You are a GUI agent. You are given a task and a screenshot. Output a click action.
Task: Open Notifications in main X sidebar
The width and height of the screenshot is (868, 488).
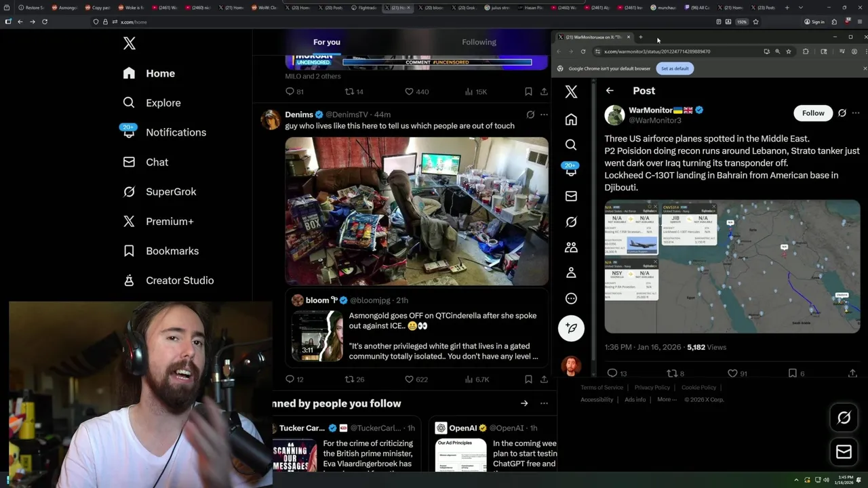coord(164,132)
